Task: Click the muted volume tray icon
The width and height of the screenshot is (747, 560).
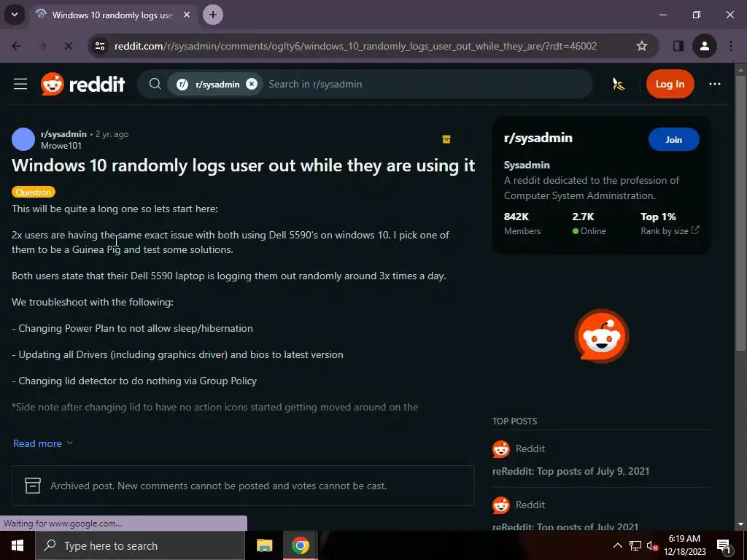Action: [x=652, y=545]
